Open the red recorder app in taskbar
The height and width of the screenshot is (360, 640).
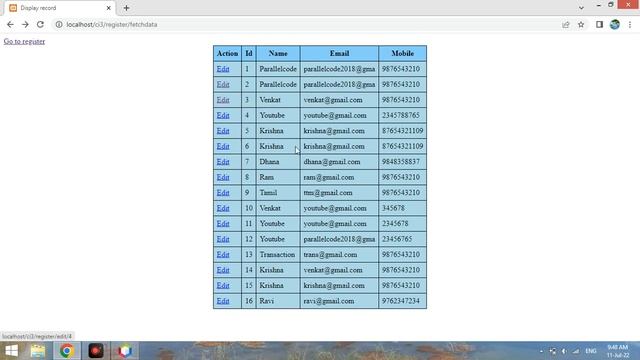[x=96, y=351]
